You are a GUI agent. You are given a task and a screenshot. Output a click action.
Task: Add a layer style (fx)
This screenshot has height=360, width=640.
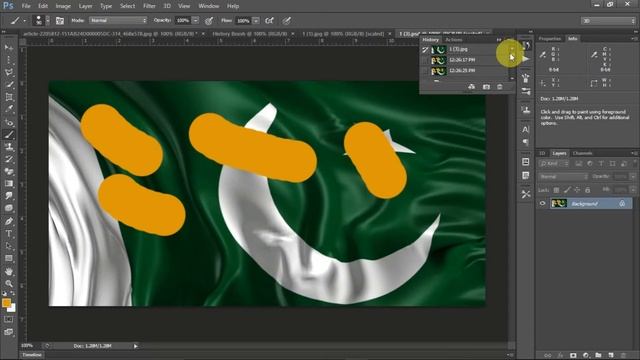point(560,356)
